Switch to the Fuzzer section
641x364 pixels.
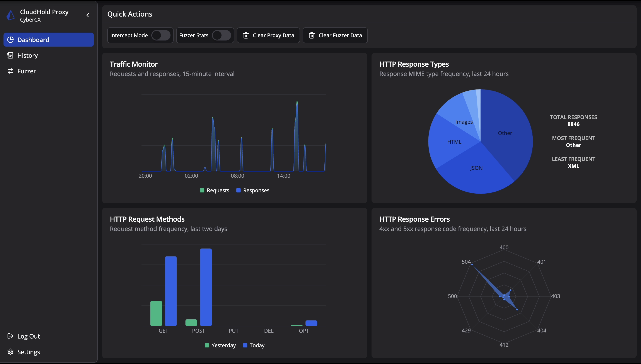[x=26, y=71]
